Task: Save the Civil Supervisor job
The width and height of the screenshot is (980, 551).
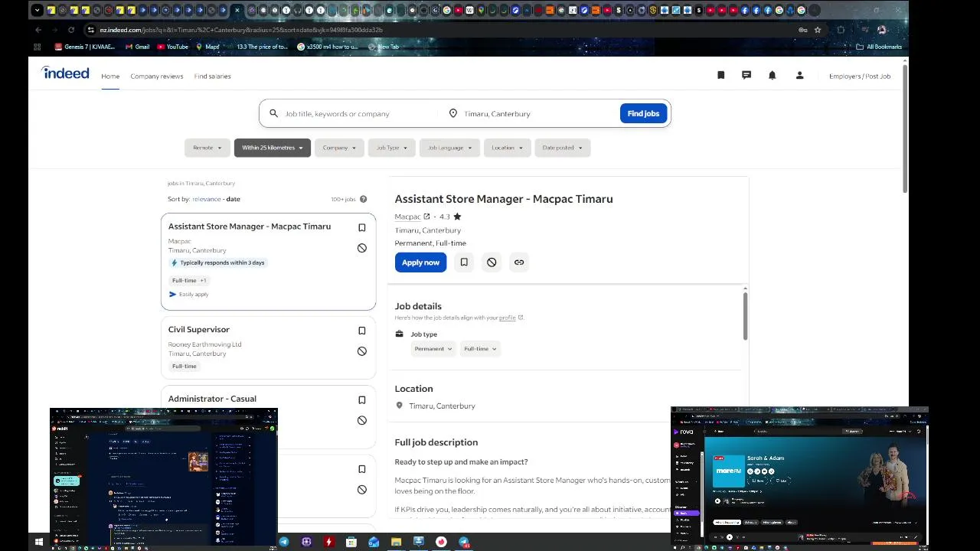Action: (x=362, y=331)
